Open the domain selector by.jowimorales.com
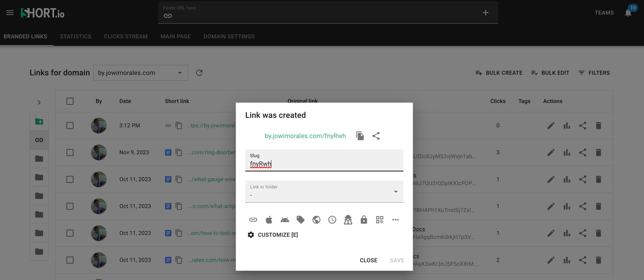 click(140, 73)
